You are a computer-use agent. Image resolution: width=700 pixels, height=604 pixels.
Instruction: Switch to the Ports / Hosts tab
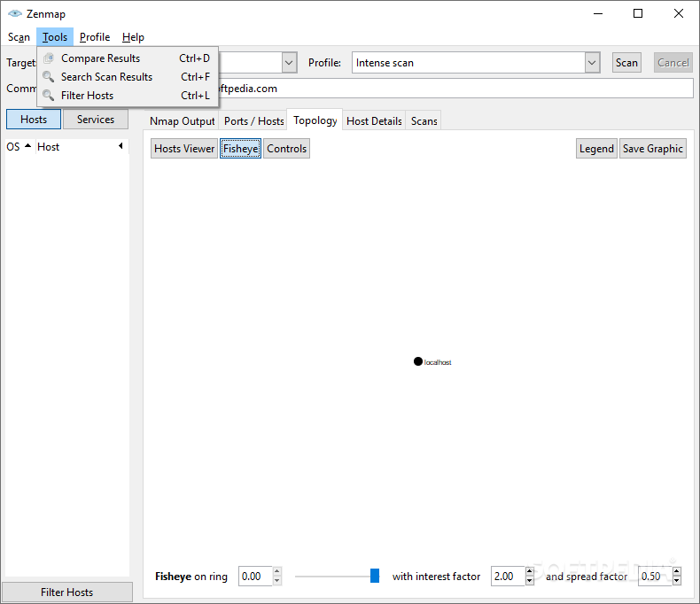(254, 121)
